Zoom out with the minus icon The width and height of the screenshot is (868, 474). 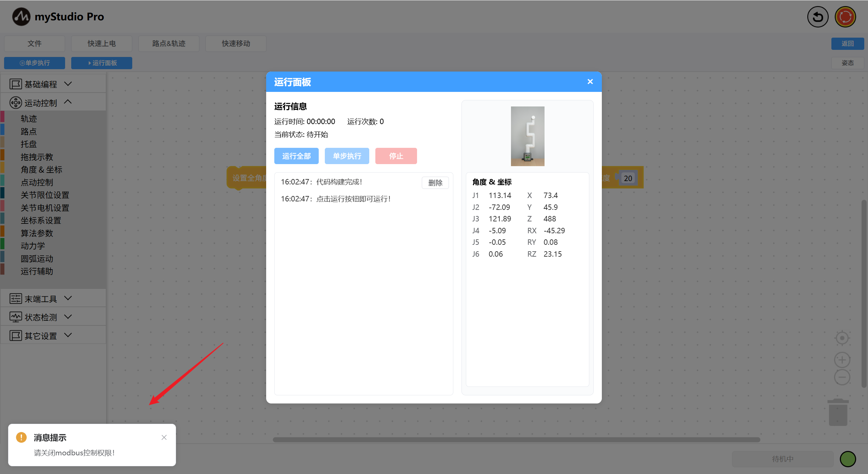coord(842,377)
